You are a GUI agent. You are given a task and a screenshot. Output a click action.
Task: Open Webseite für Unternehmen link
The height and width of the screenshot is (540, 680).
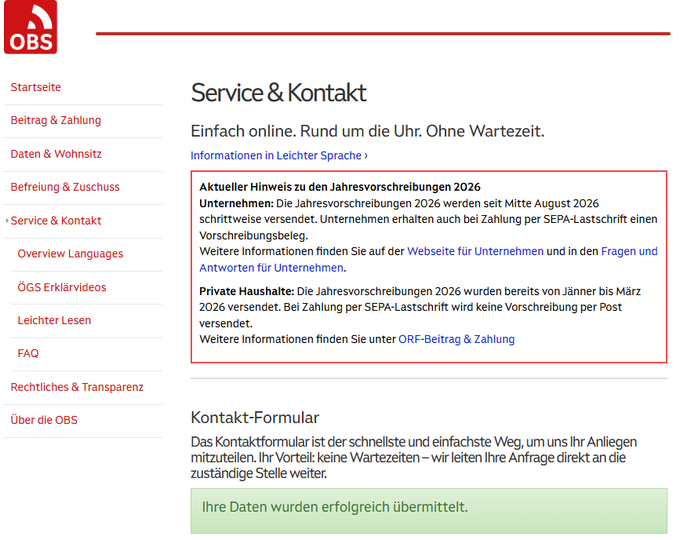point(475,252)
